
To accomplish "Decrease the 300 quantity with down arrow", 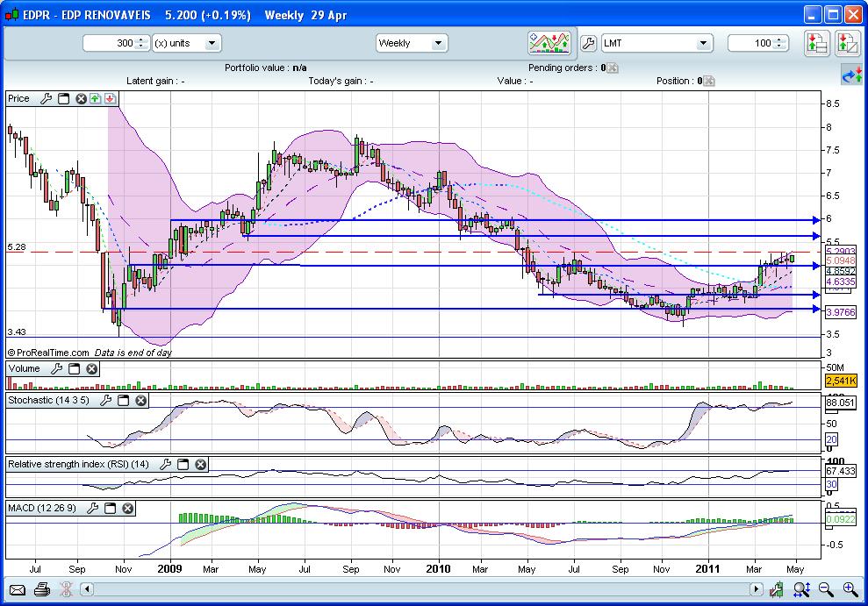I will (x=141, y=46).
